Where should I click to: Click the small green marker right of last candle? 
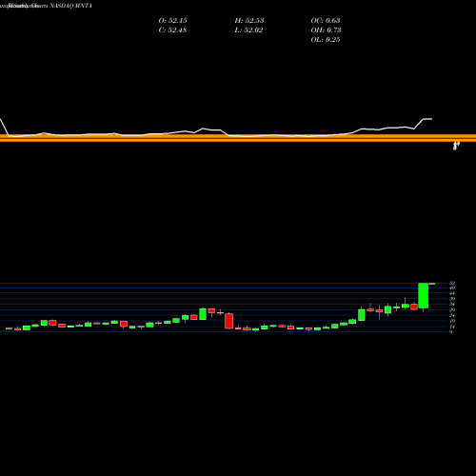(432, 284)
